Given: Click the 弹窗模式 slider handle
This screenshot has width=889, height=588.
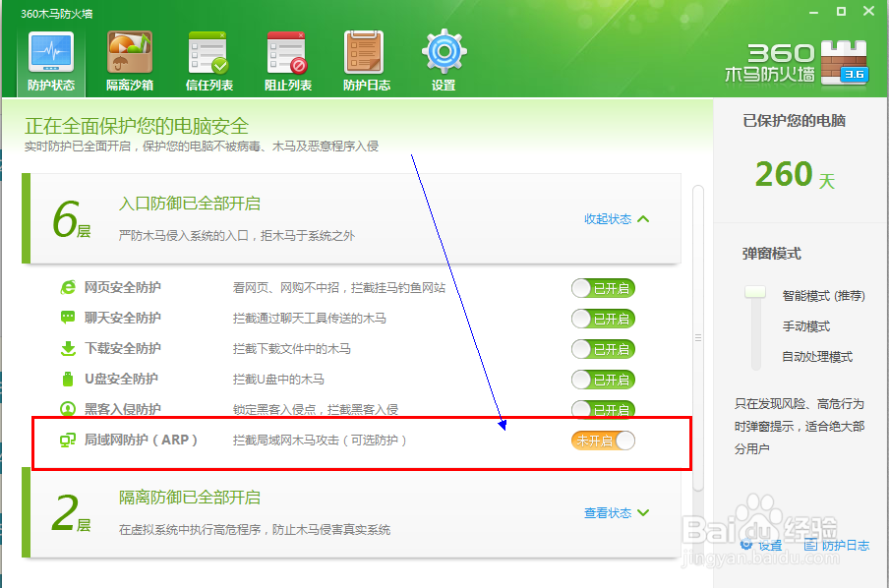Looking at the screenshot, I should coord(755,292).
